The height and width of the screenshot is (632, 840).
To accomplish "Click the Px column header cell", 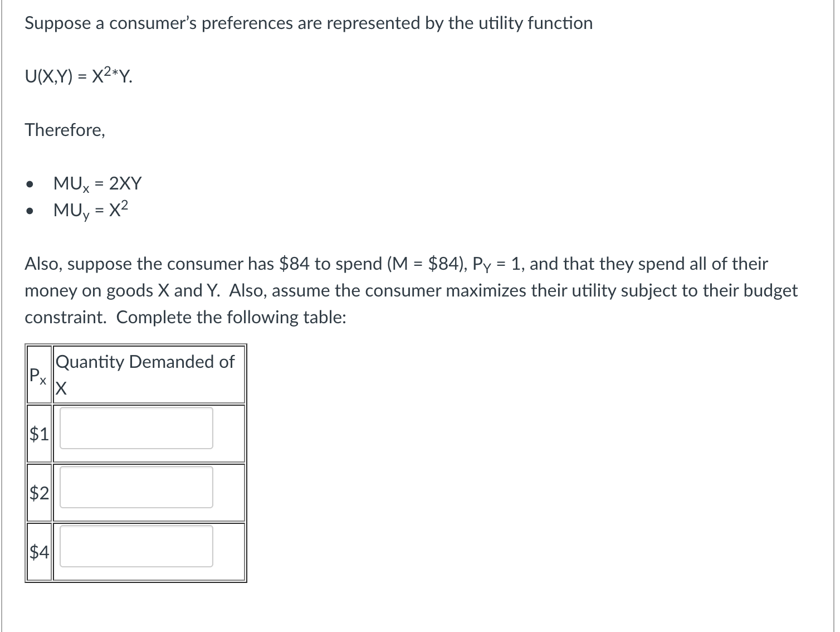I will pos(38,375).
